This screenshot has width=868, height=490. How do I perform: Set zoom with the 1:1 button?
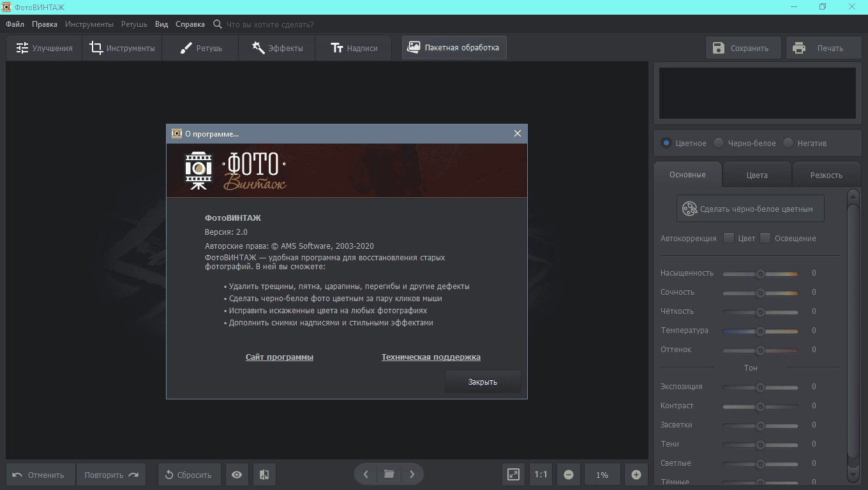point(541,475)
